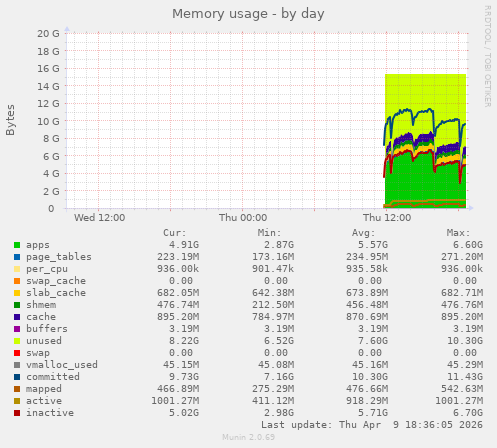Viewport: 497px width, 448px height.
Task: Click mapped max value 542.63M
Action: coord(462,389)
